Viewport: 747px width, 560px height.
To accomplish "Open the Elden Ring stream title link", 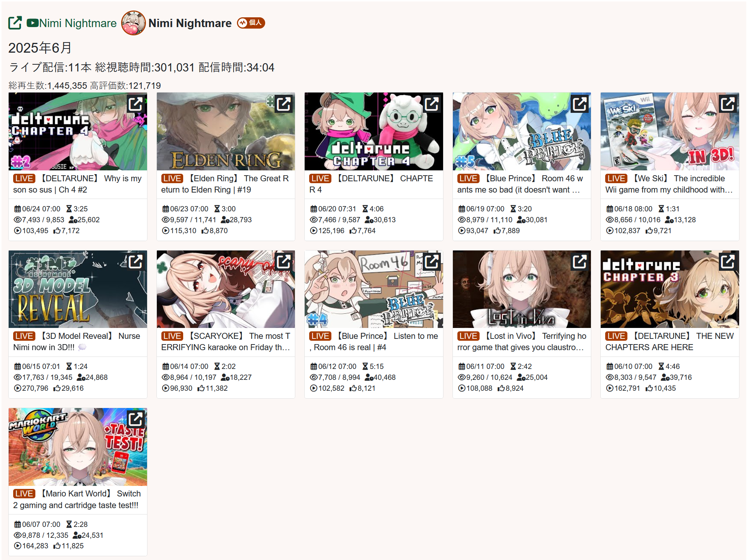I will tap(225, 184).
